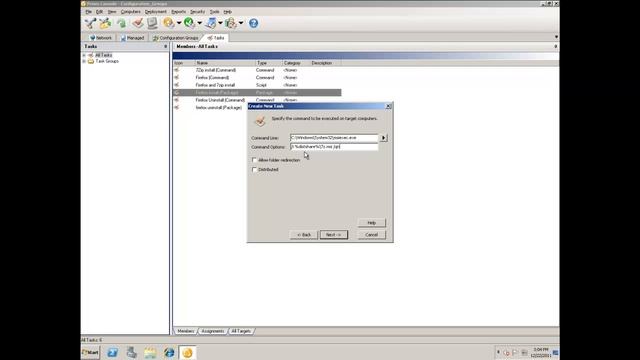Expand the All Tasks tree node
The height and width of the screenshot is (360, 640).
(x=84, y=55)
